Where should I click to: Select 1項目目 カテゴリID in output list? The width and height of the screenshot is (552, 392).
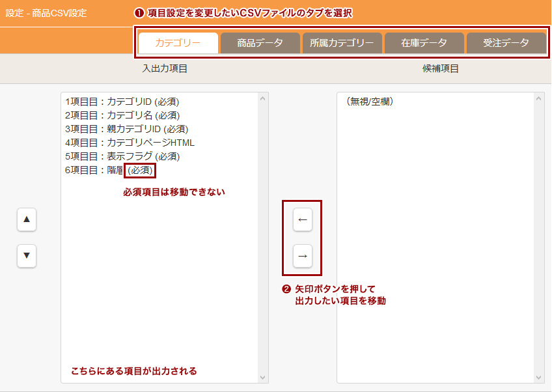(x=122, y=102)
